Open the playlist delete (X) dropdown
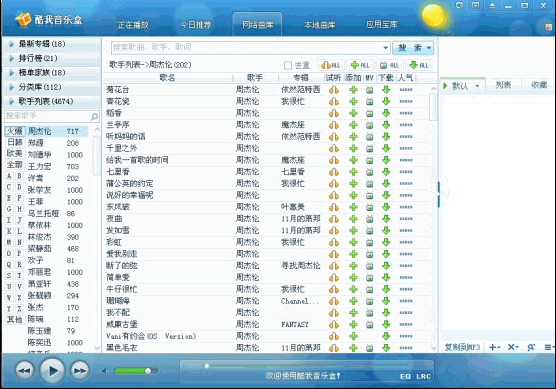The width and height of the screenshot is (556, 389). pyautogui.click(x=513, y=347)
